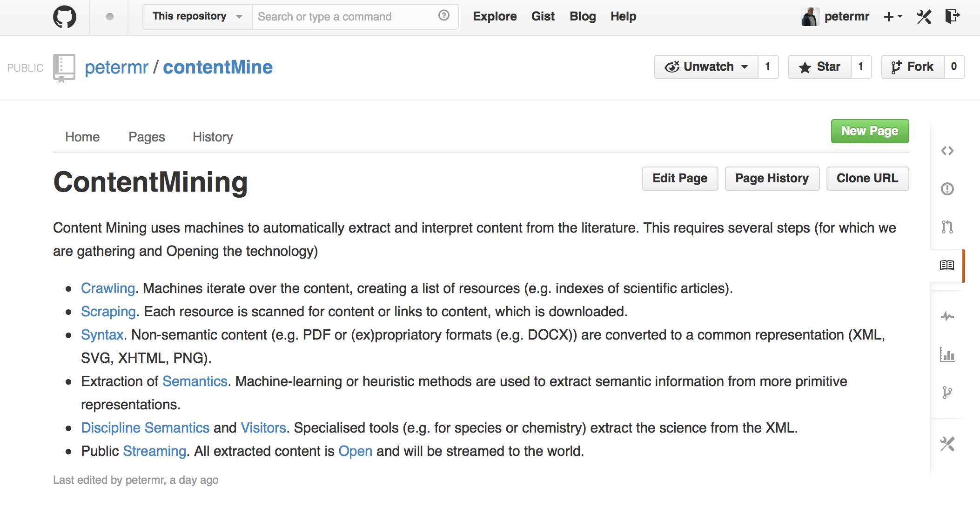The image size is (980, 507).
Task: Open the Graphs bar chart icon
Action: coord(947,355)
